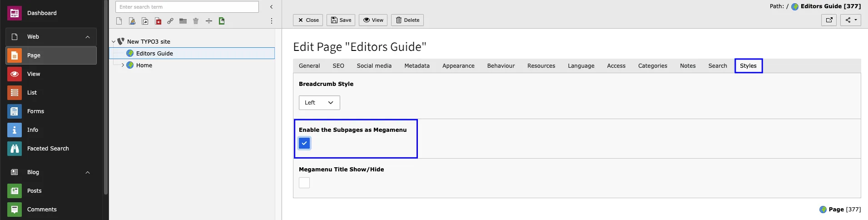Click the globe icon in the Path breadcrumb

pyautogui.click(x=795, y=6)
